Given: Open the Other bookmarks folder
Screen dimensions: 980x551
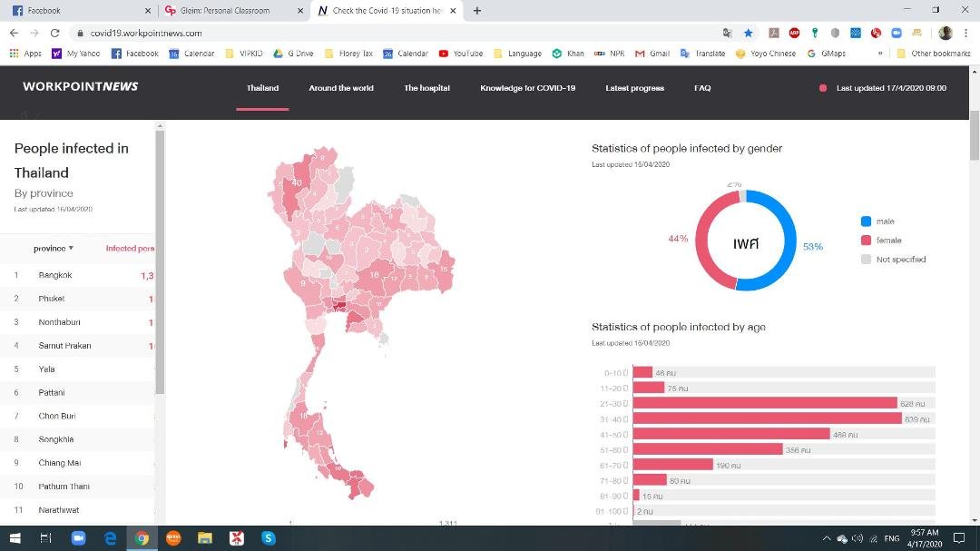Looking at the screenshot, I should click(x=933, y=54).
